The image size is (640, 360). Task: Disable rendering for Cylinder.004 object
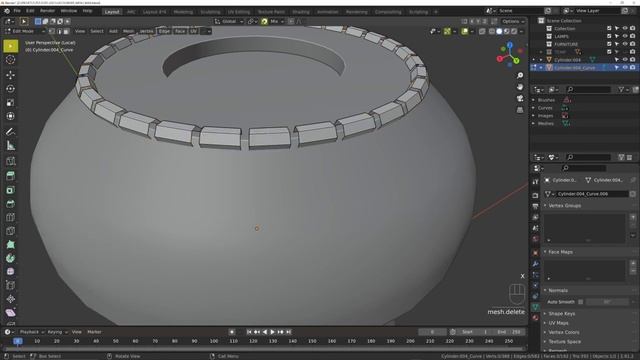click(632, 60)
